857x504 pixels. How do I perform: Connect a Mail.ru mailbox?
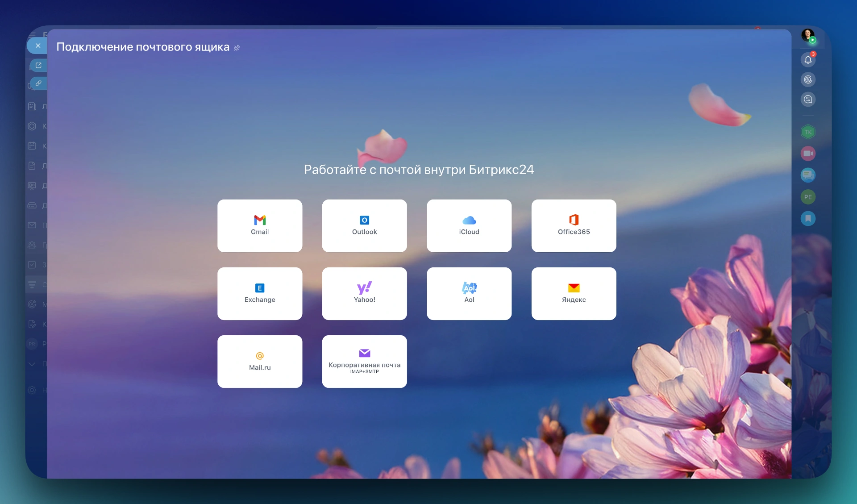pyautogui.click(x=260, y=361)
